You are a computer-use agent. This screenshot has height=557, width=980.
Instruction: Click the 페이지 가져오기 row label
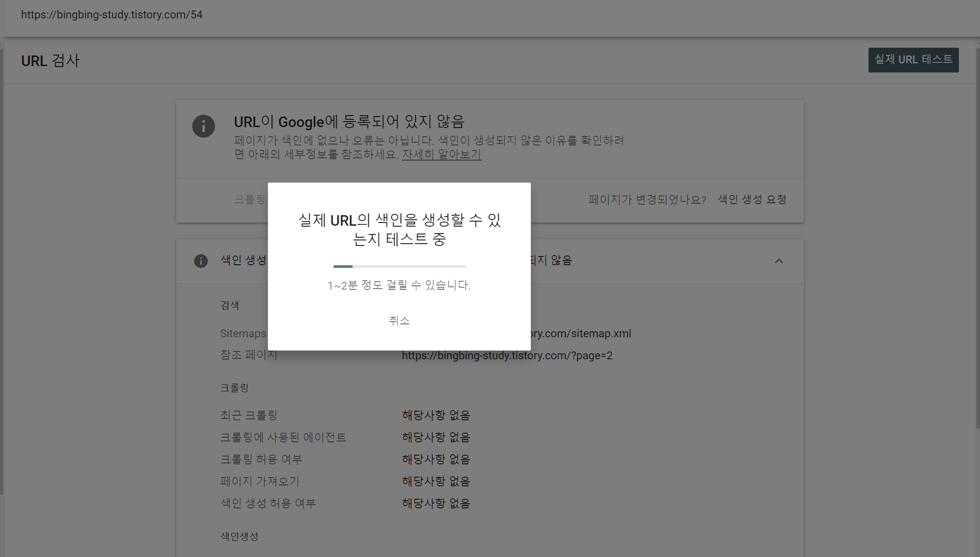260,481
